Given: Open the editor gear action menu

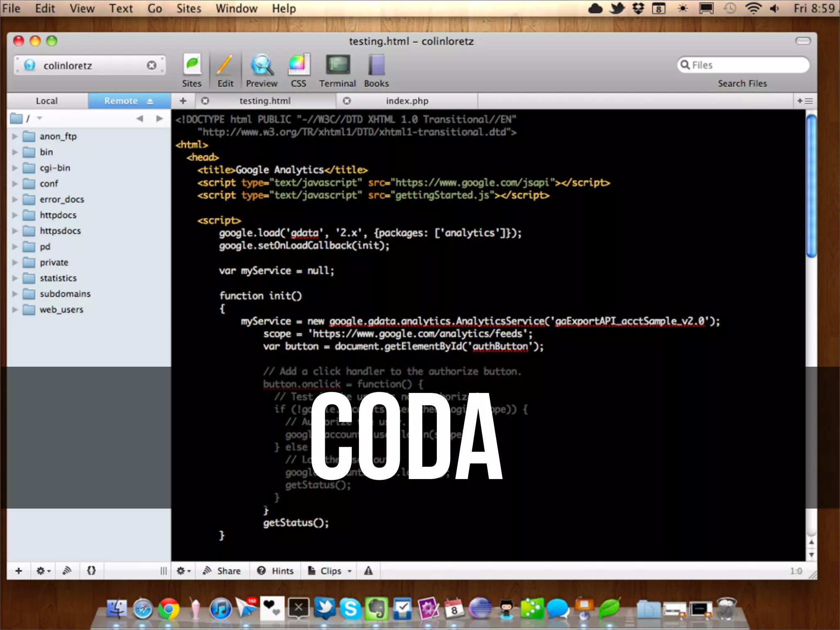Looking at the screenshot, I should pos(183,571).
